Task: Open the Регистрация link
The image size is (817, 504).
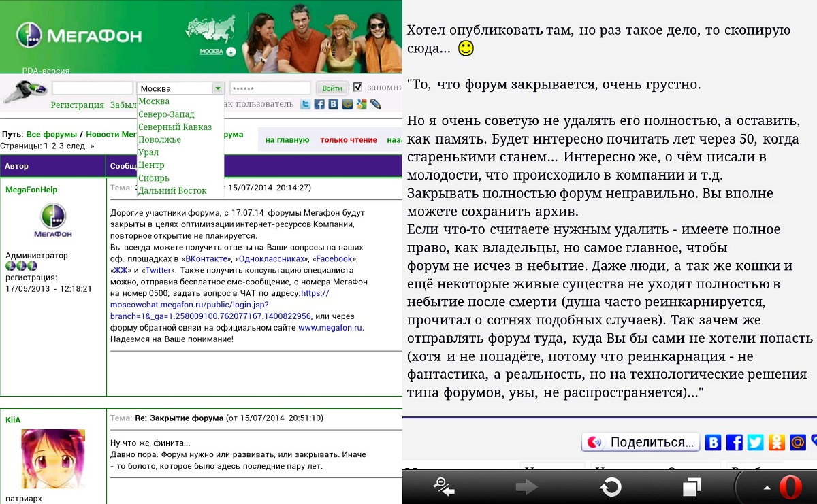Action: pyautogui.click(x=77, y=105)
